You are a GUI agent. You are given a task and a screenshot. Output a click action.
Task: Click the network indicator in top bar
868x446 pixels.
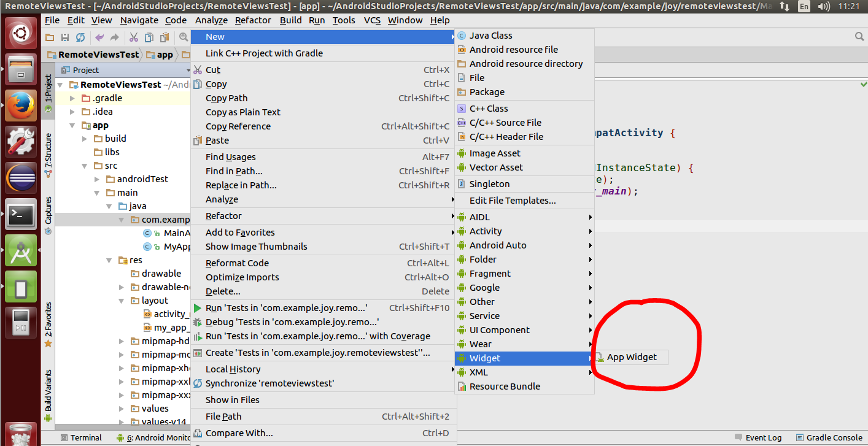(784, 6)
